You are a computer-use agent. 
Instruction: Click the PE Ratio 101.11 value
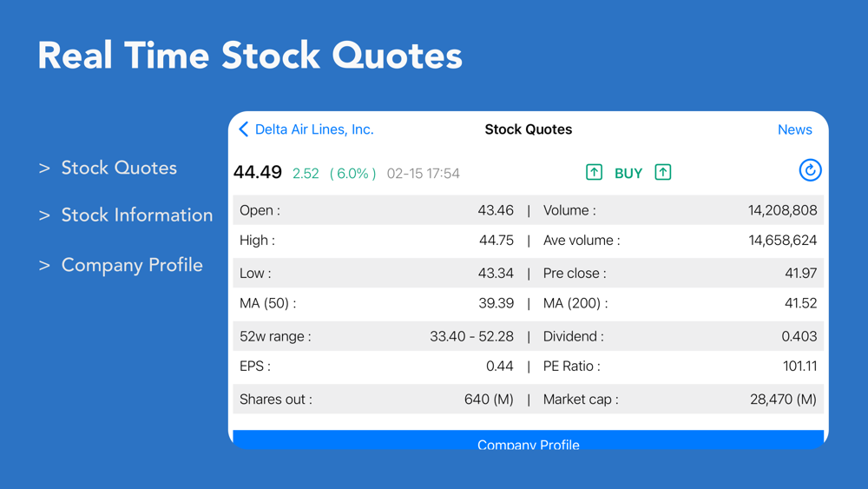pos(799,366)
